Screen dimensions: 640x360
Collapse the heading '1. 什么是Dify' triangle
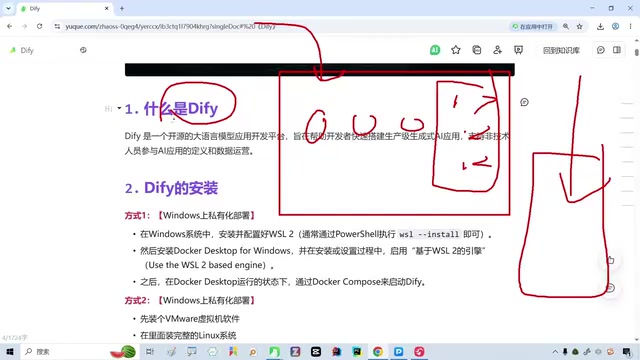[119, 108]
